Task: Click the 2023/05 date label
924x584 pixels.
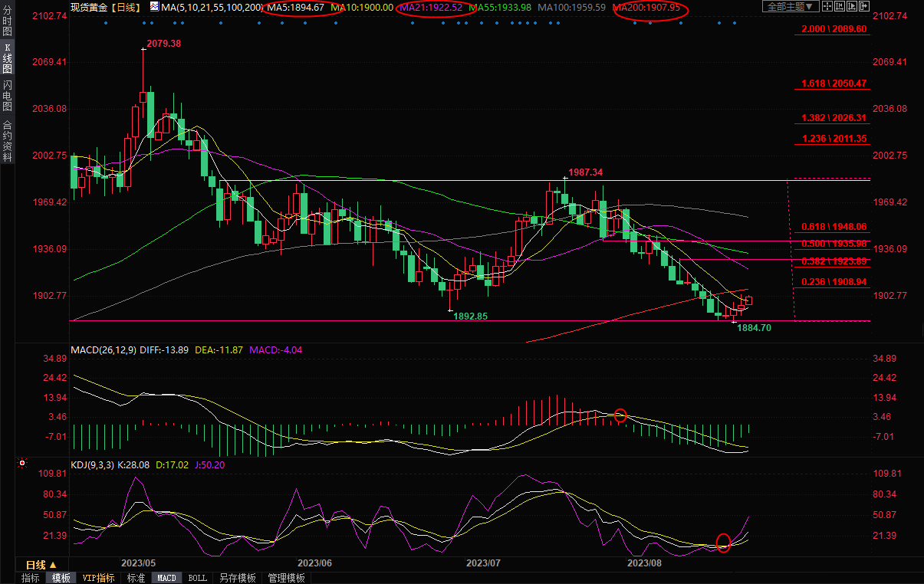Action: [x=138, y=563]
